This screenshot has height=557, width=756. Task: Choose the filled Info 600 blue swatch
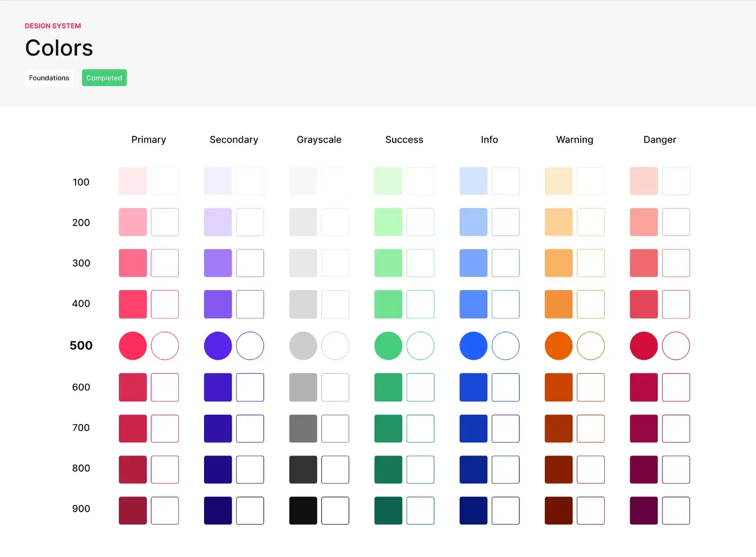[x=474, y=387]
